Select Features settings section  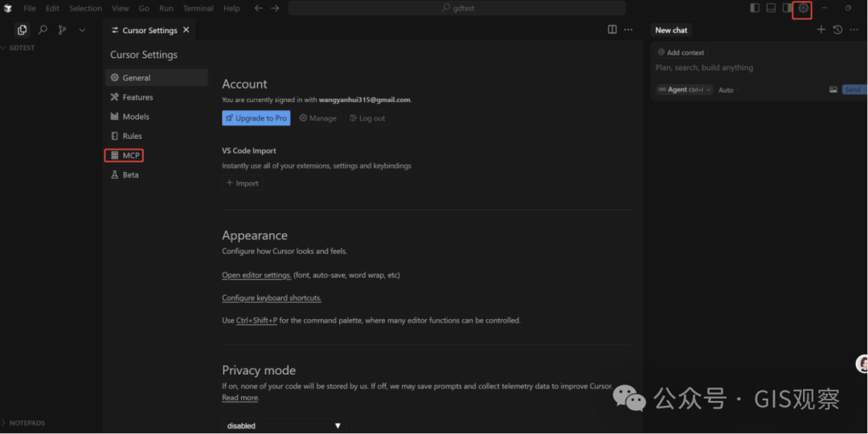[157, 97]
